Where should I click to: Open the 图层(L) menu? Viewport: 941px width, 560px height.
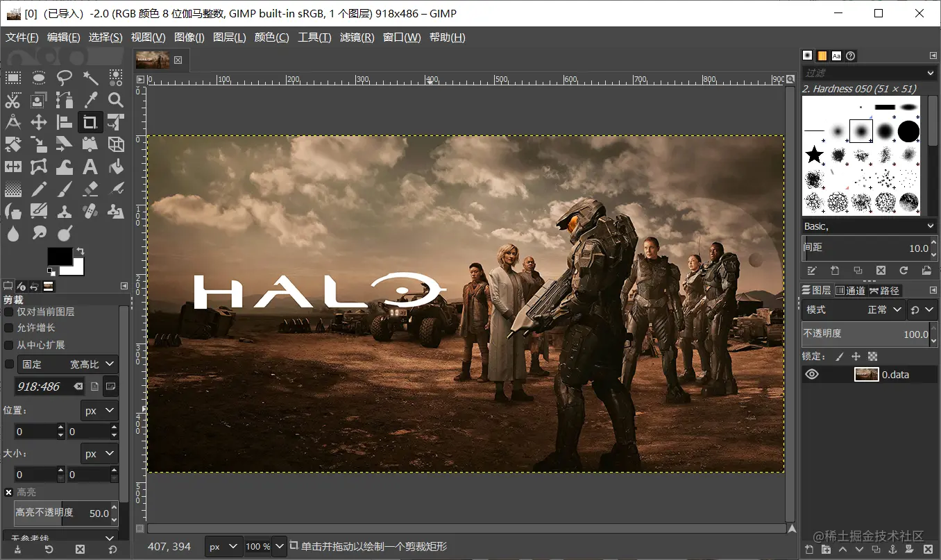pos(230,37)
